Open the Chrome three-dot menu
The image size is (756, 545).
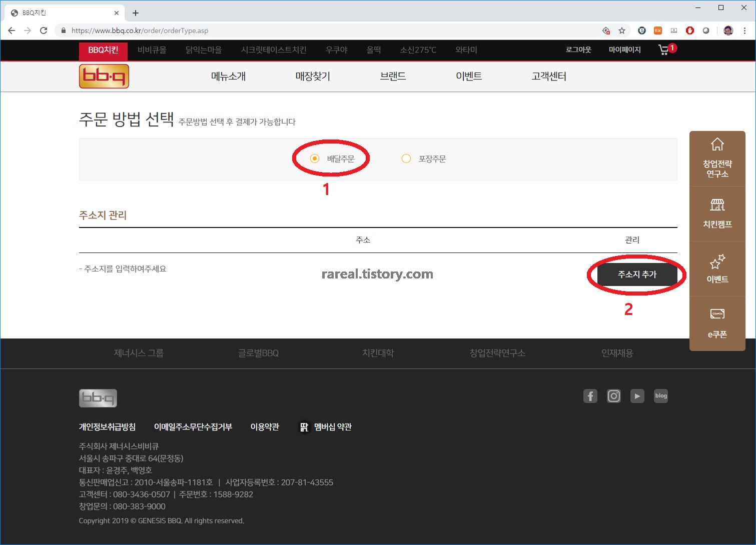coord(744,30)
